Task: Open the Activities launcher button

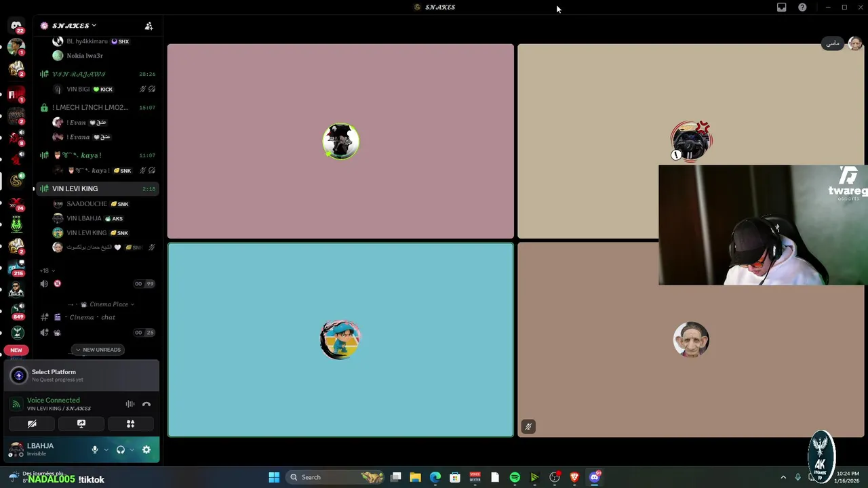Action: [130, 424]
